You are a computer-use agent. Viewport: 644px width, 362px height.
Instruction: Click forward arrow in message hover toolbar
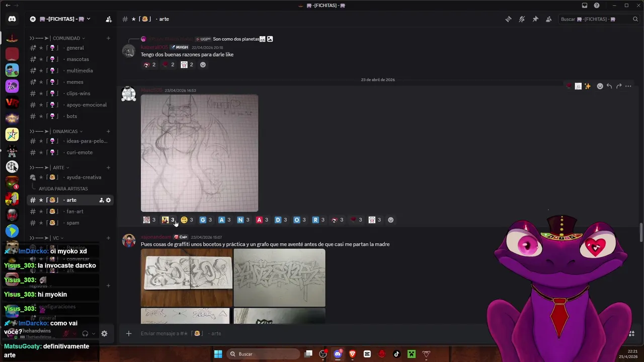(619, 86)
